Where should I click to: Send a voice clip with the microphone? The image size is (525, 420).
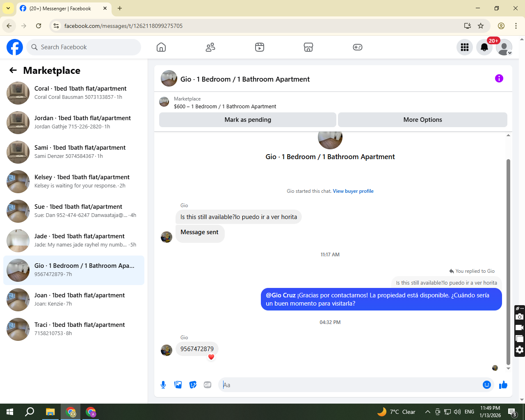click(163, 385)
